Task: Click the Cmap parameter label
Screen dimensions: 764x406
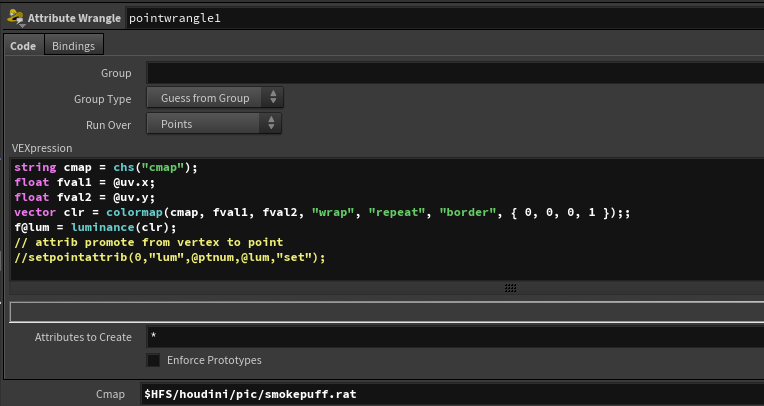Action: (x=110, y=394)
